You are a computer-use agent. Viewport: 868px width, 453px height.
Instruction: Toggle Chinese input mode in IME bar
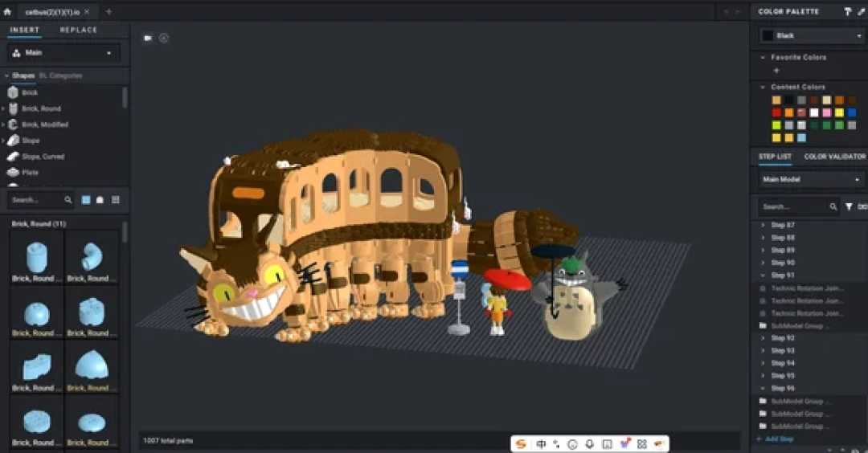[541, 443]
